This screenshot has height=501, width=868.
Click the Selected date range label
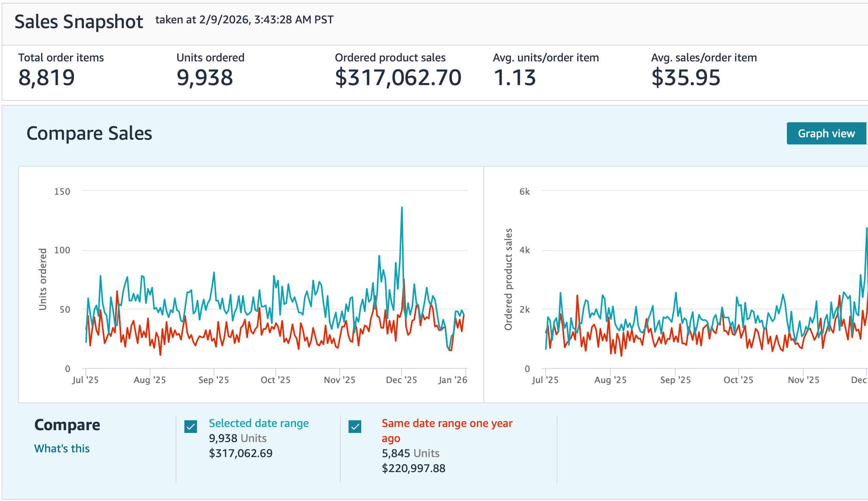click(258, 423)
